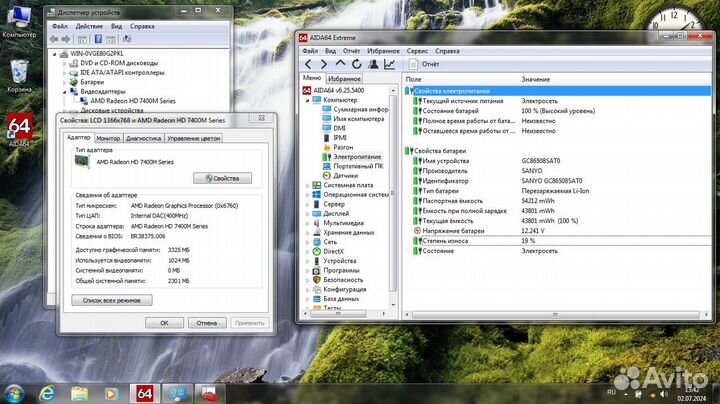
Task: Click the AIDA64 Back arrow toolbar icon
Action: click(x=308, y=64)
